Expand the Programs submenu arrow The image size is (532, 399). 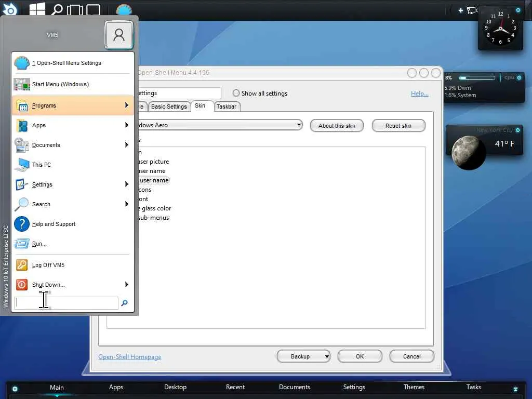(x=127, y=105)
